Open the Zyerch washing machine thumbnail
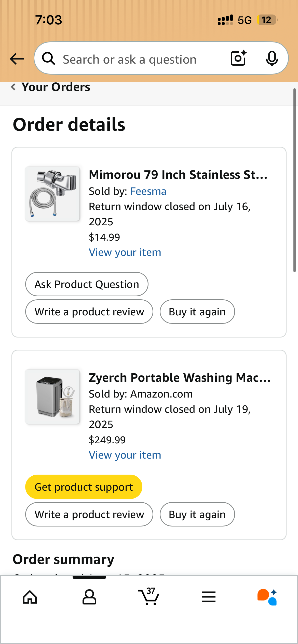Image resolution: width=298 pixels, height=644 pixels. click(52, 397)
